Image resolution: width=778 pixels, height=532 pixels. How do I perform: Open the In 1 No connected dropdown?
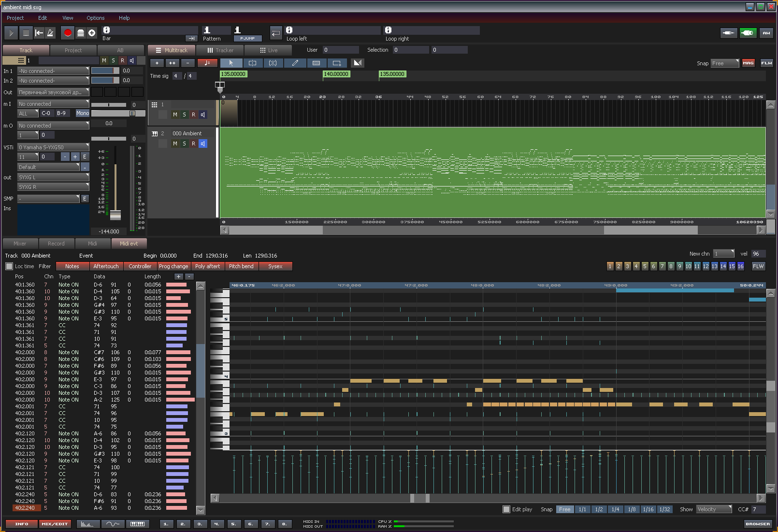click(x=53, y=71)
